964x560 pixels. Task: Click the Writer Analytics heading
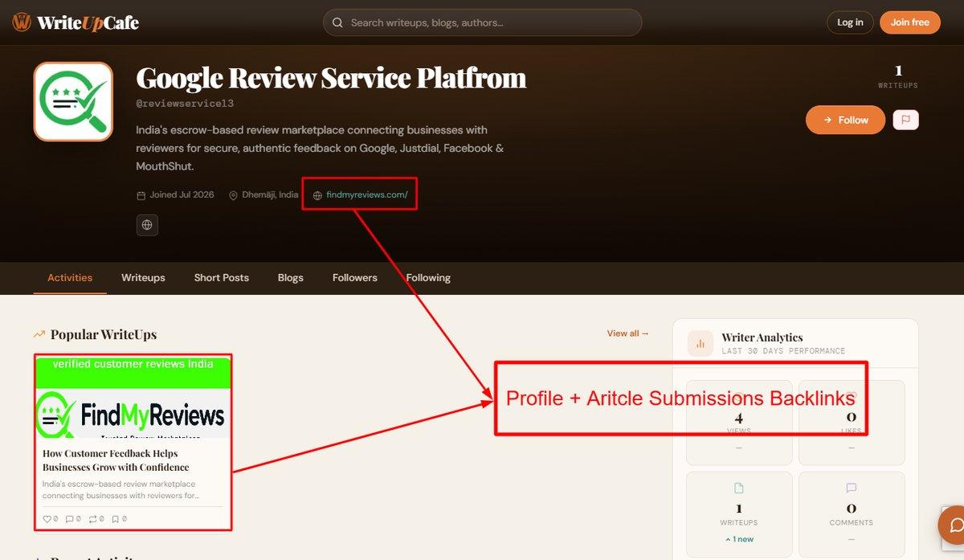click(x=762, y=337)
